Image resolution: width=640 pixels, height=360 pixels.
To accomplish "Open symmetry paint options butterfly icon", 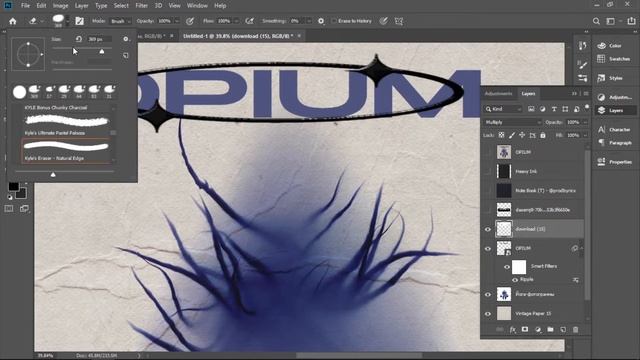I will [x=399, y=21].
